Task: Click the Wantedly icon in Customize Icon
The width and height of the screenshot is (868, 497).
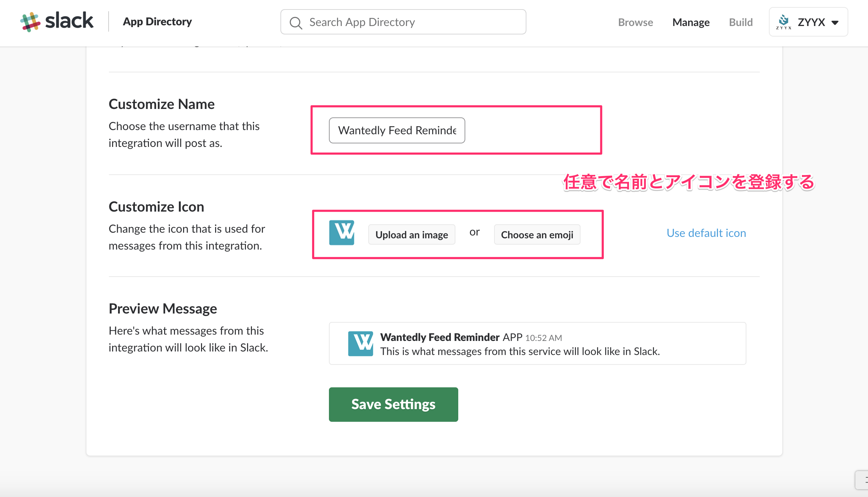Action: tap(342, 233)
